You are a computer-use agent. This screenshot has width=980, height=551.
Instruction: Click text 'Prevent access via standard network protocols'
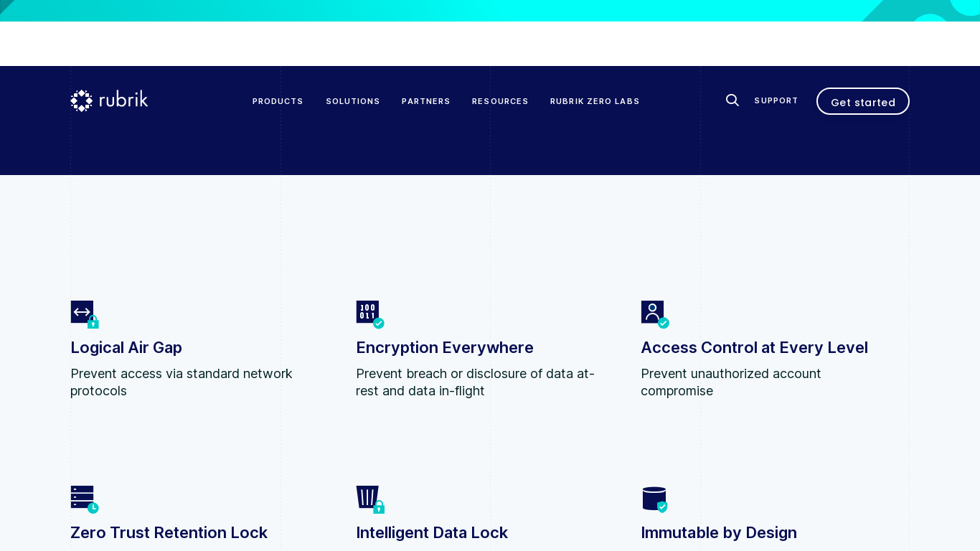point(182,382)
